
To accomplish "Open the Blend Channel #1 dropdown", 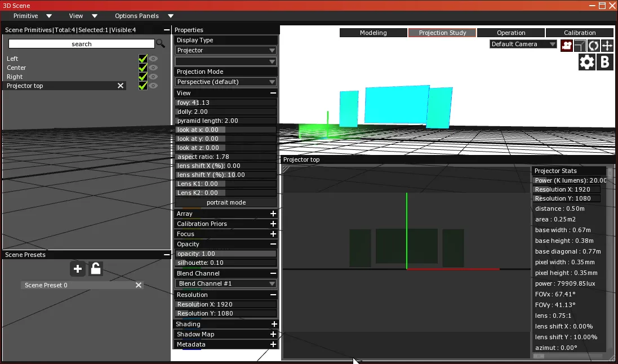I will 225,283.
